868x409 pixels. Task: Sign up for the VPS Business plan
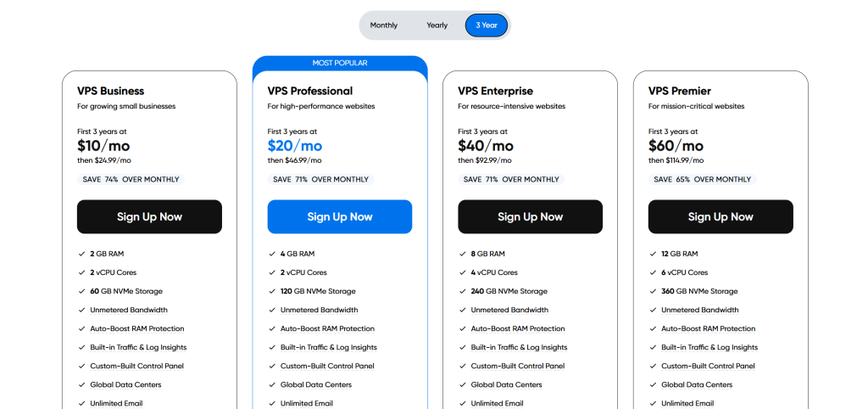pyautogui.click(x=149, y=216)
